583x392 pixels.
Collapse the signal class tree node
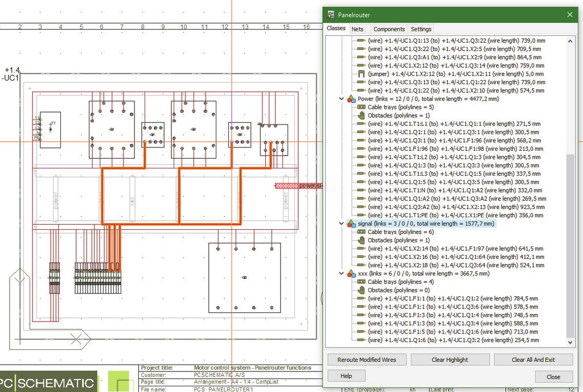point(342,224)
